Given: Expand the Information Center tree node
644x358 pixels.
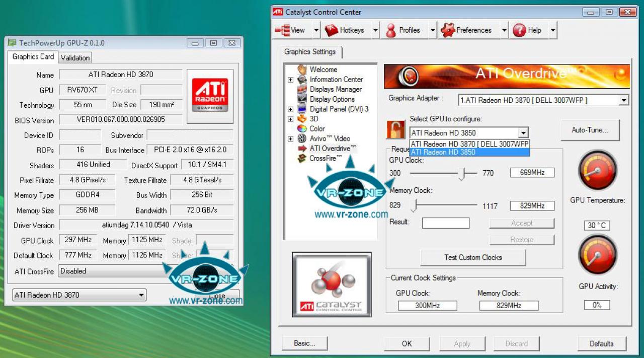Looking at the screenshot, I should click(290, 80).
